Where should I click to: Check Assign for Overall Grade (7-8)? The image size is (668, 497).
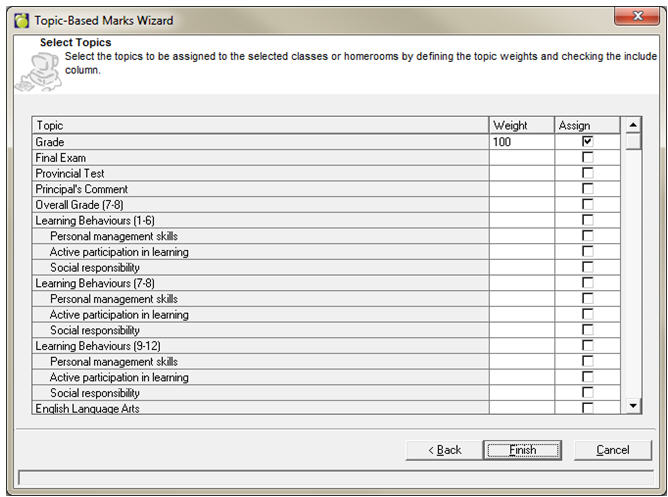[x=587, y=205]
